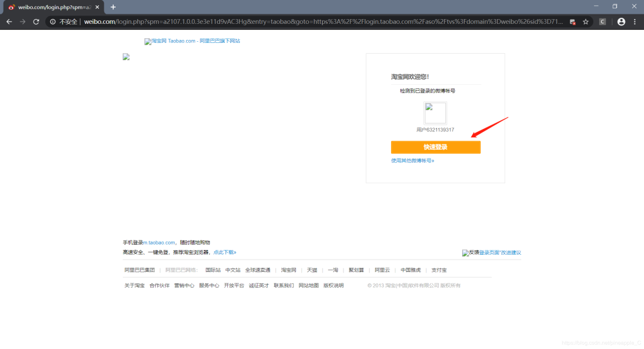
Task: Open the 使用其他微博帐号 link
Action: tap(414, 160)
